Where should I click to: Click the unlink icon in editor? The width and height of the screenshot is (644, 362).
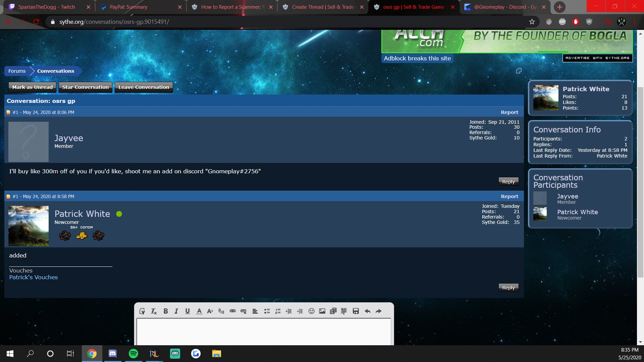(x=244, y=311)
